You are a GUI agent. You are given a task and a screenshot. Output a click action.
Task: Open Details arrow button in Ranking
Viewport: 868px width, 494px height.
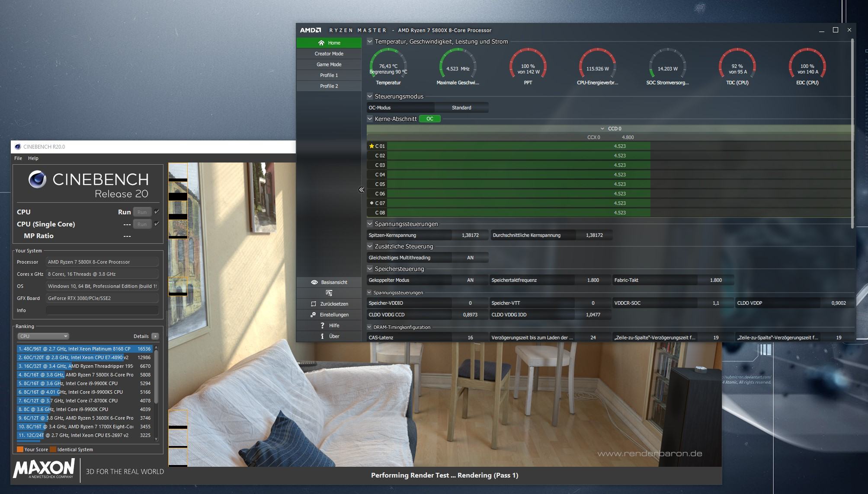point(155,336)
